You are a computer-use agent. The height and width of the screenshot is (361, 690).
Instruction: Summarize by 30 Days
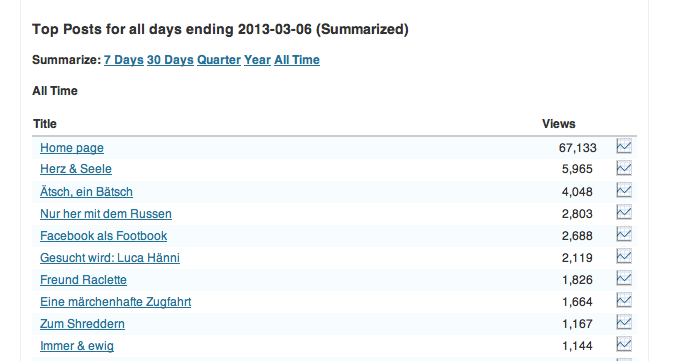(x=170, y=60)
